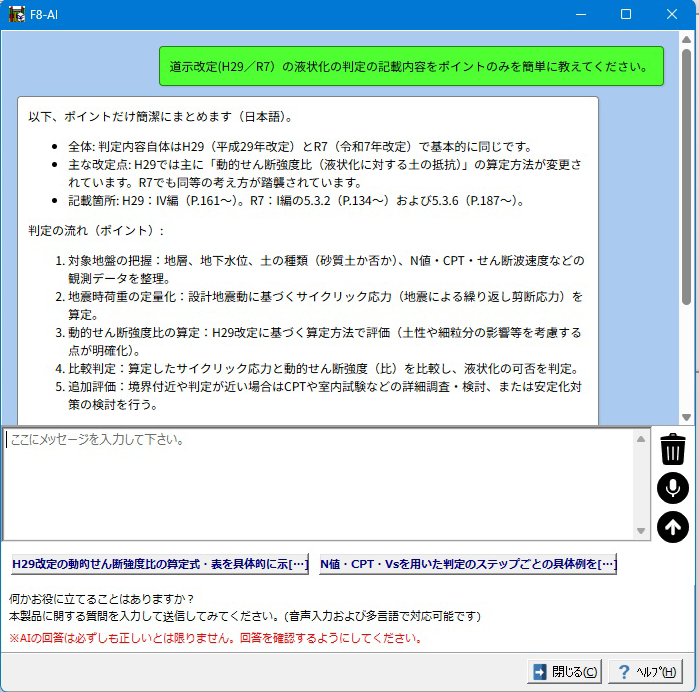Click text 以下、ポイントだけ簡潔にまとめます
This screenshot has height=692, width=699.
[160, 117]
